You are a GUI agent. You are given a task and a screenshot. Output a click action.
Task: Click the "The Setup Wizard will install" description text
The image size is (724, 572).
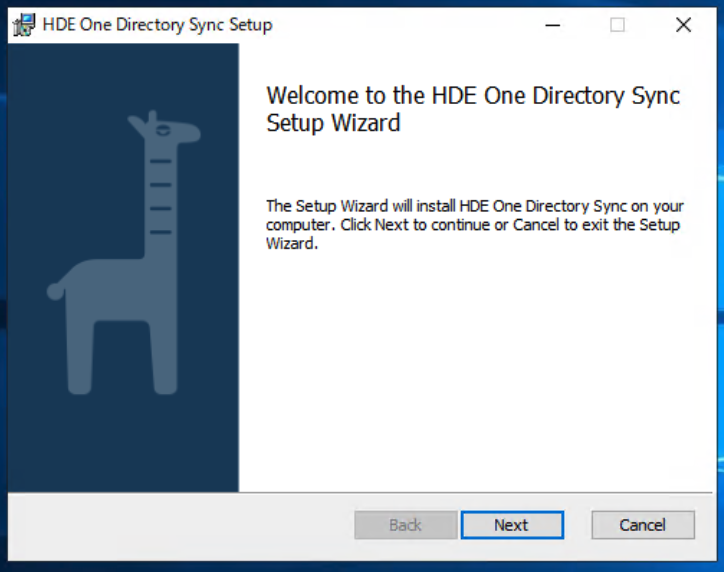[475, 224]
